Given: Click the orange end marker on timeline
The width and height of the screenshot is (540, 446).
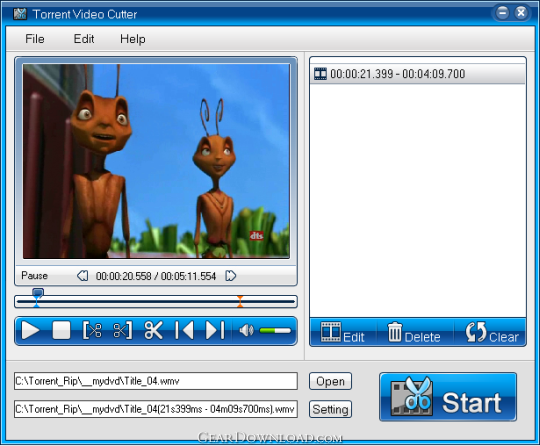Looking at the screenshot, I should 240,301.
